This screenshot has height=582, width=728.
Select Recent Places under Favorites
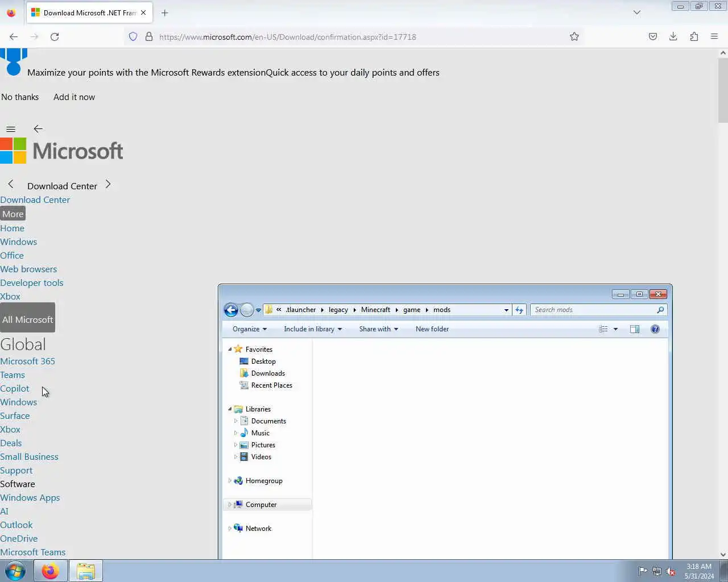pos(271,385)
